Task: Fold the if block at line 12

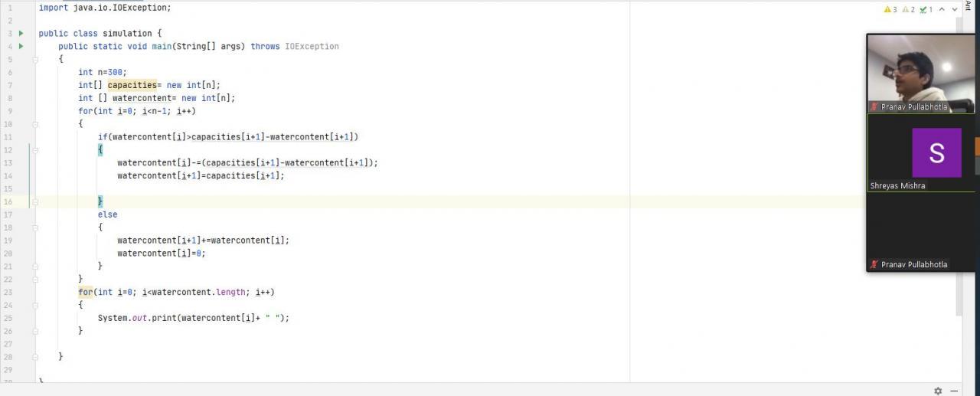Action: (35, 149)
